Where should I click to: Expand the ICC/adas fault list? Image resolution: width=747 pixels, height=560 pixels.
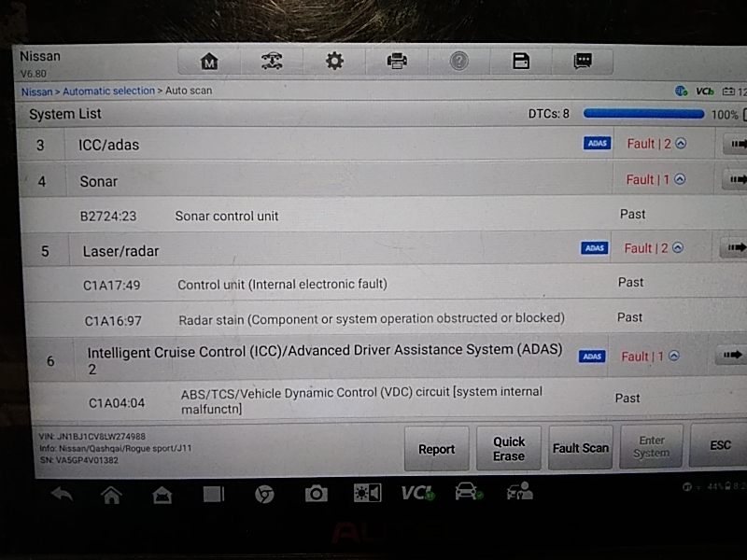681,144
